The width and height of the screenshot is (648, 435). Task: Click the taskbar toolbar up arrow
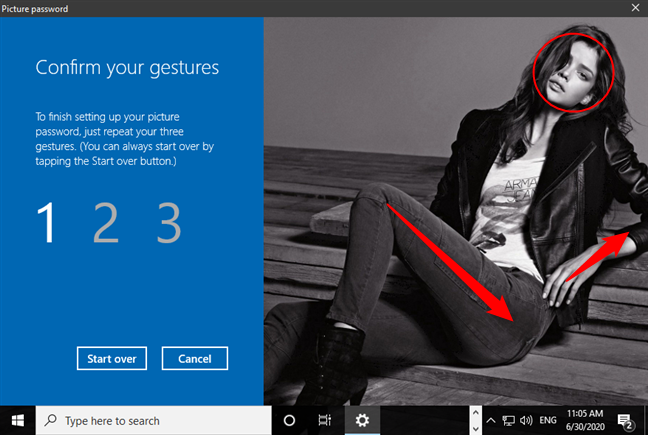(x=476, y=412)
